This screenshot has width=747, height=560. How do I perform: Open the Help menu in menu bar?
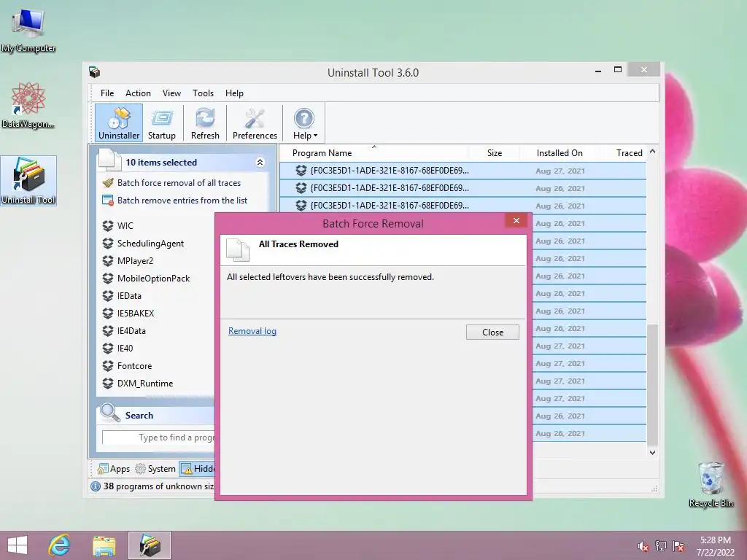click(x=234, y=93)
